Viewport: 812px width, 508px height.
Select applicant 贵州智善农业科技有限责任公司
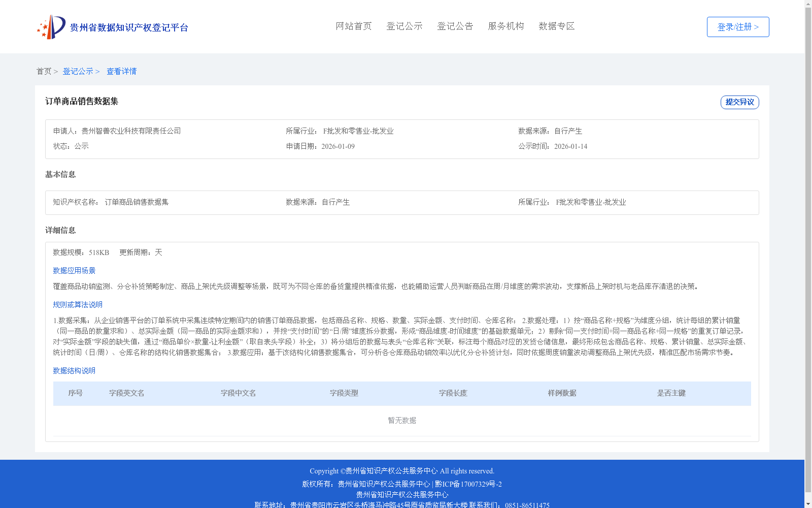(x=131, y=131)
